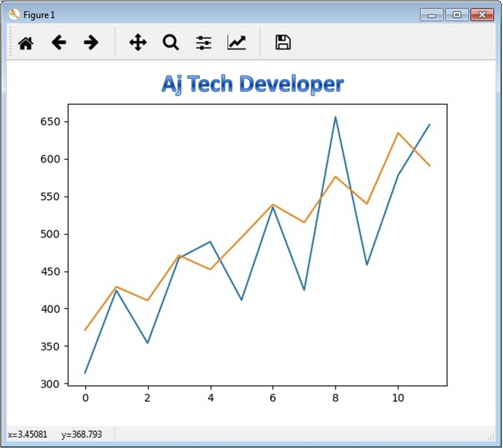Click the Aj Tech Developer title text
The image size is (503, 448).
coord(252,83)
